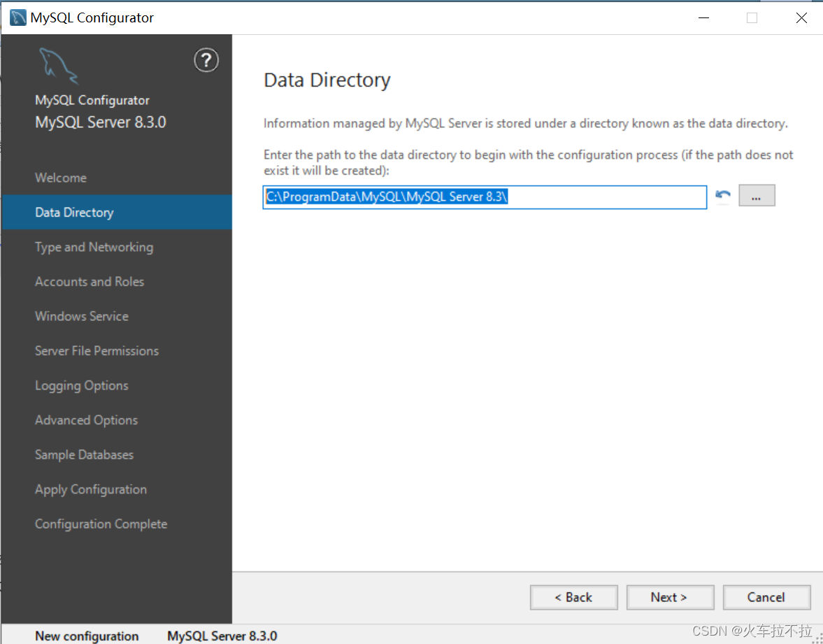Select the Welcome step in sidebar
Screen dimensions: 823x644
pyautogui.click(x=117, y=178)
